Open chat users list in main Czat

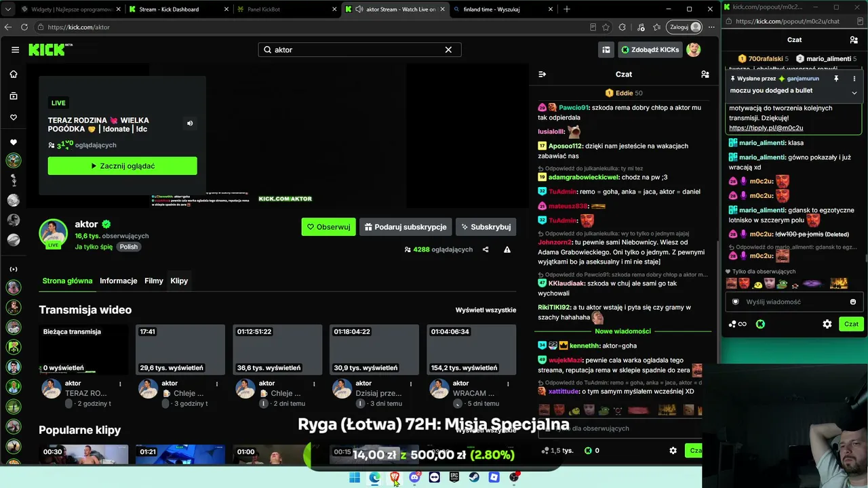click(x=705, y=74)
